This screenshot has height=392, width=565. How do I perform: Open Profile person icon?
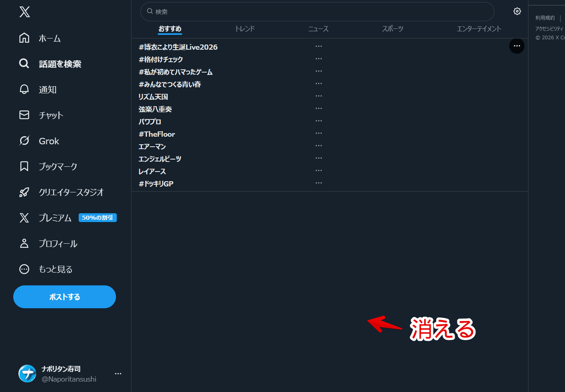pyautogui.click(x=24, y=243)
